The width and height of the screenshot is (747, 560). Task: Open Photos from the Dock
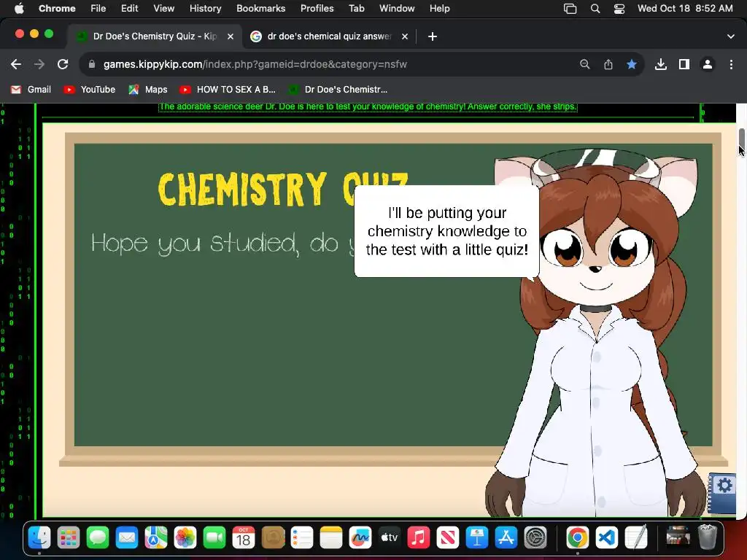(x=185, y=538)
